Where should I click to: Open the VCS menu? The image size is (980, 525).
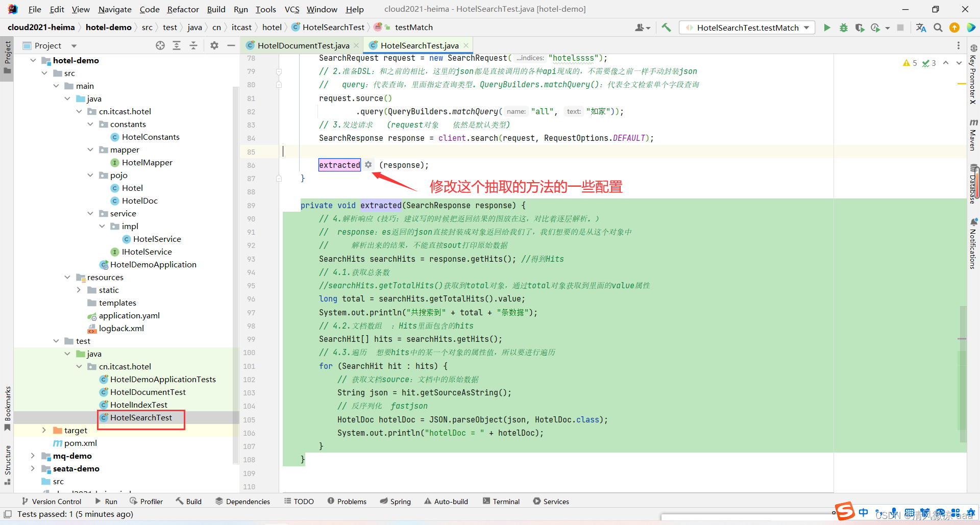[292, 9]
